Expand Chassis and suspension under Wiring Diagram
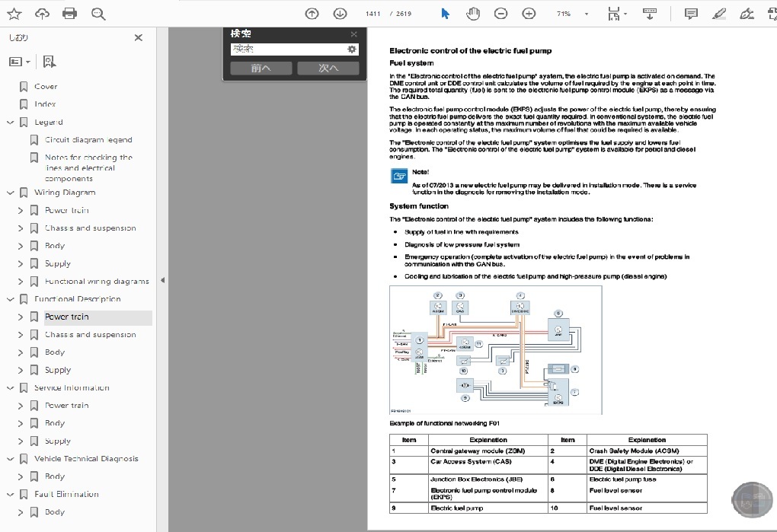Screen dimensions: 777x532 (21, 228)
